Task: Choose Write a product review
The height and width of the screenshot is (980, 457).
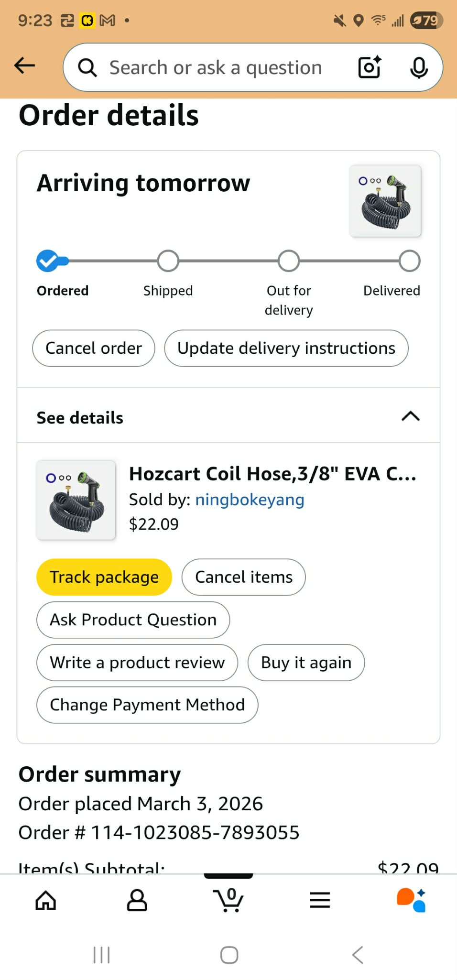Action: (137, 663)
